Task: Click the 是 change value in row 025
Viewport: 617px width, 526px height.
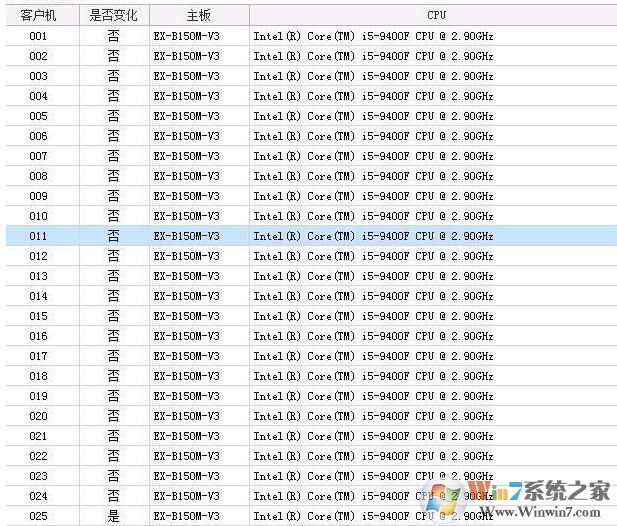Action: point(113,516)
